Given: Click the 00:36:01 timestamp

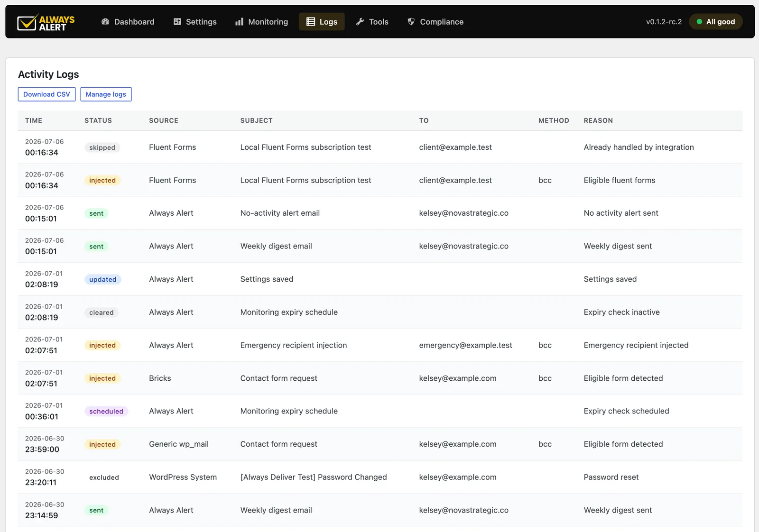Looking at the screenshot, I should pos(42,417).
